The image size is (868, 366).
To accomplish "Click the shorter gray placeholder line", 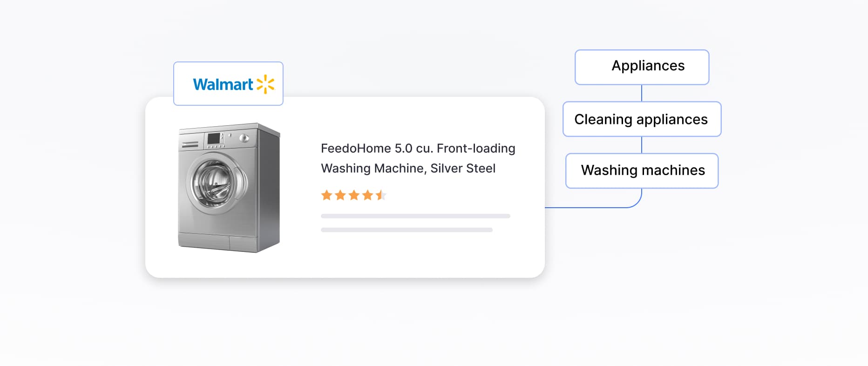I will point(407,230).
